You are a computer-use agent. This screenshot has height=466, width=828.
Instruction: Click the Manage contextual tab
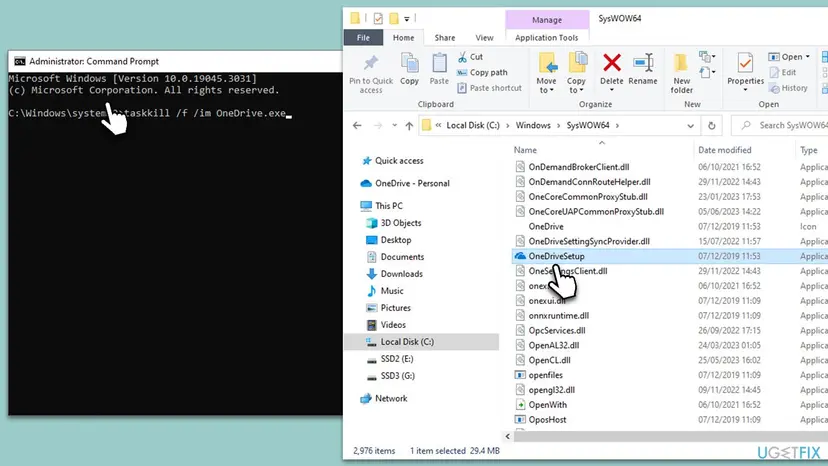click(547, 20)
